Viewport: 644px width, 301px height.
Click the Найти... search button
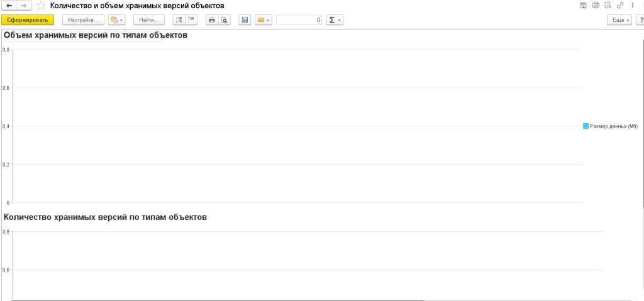[x=148, y=19]
